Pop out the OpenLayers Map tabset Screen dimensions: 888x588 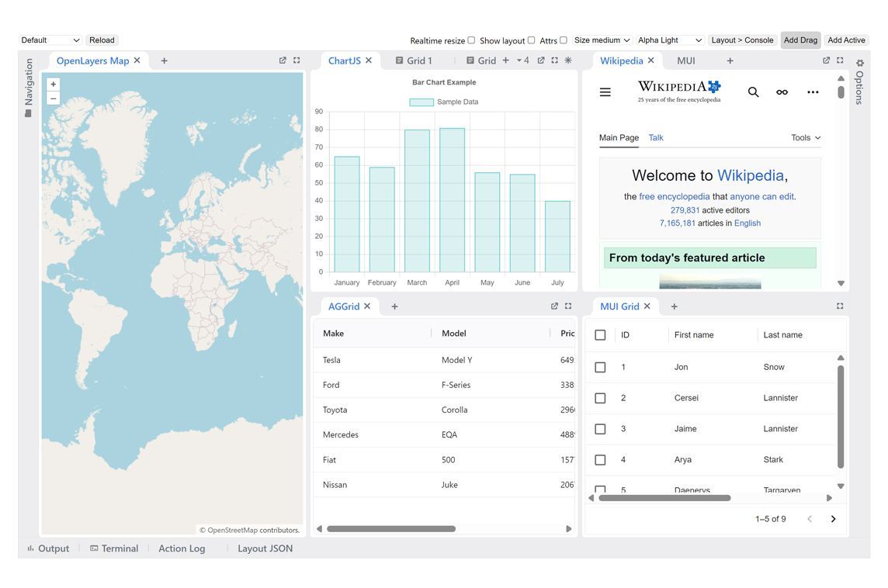(283, 60)
